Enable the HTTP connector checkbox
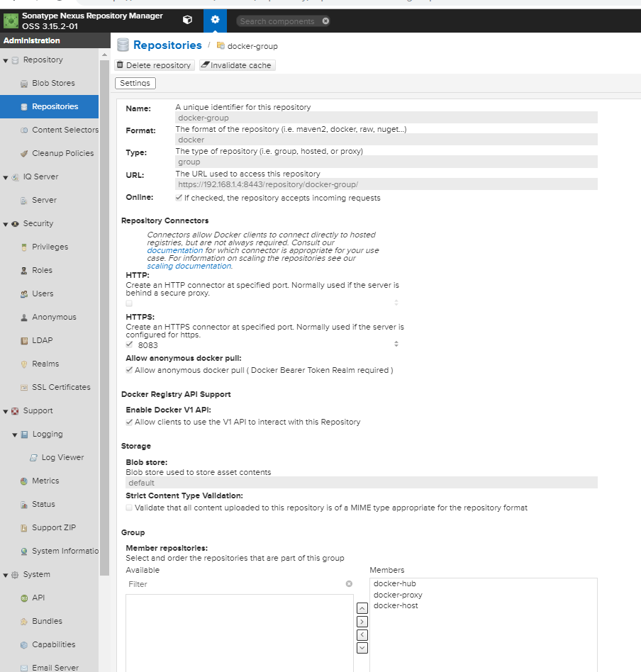This screenshot has width=641, height=672. [x=129, y=303]
